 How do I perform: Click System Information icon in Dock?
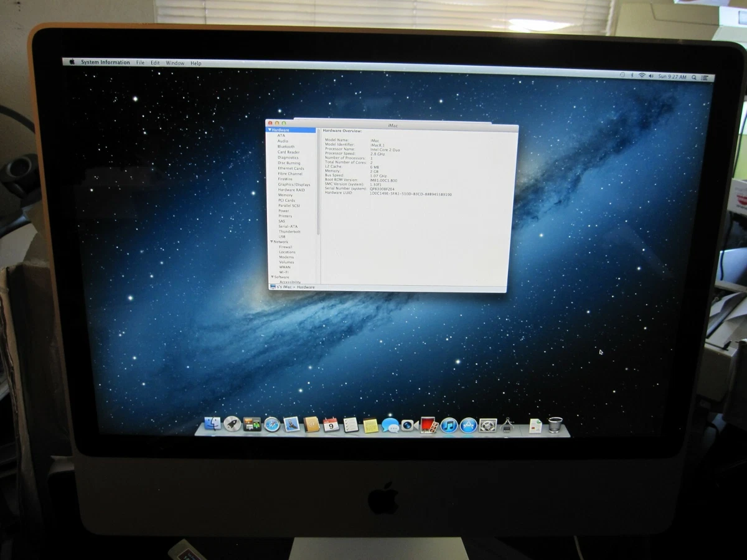(507, 426)
